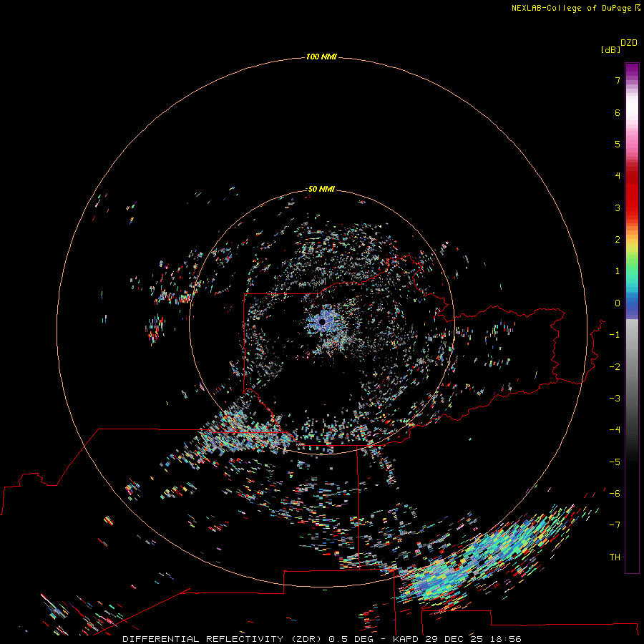Click the DZD color scale title
The height and width of the screenshot is (644, 644).
pyautogui.click(x=629, y=43)
